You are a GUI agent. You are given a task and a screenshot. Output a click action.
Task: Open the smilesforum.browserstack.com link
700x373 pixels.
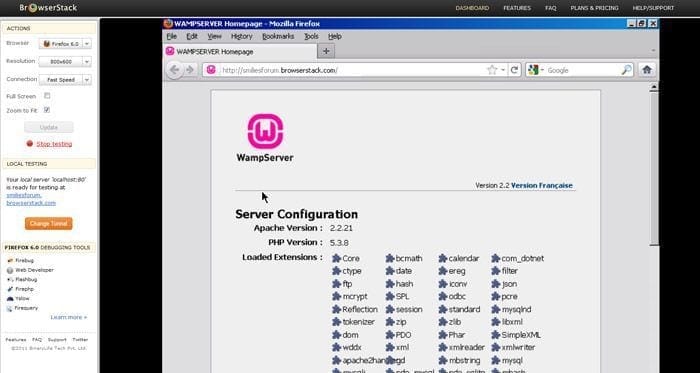pyautogui.click(x=31, y=199)
